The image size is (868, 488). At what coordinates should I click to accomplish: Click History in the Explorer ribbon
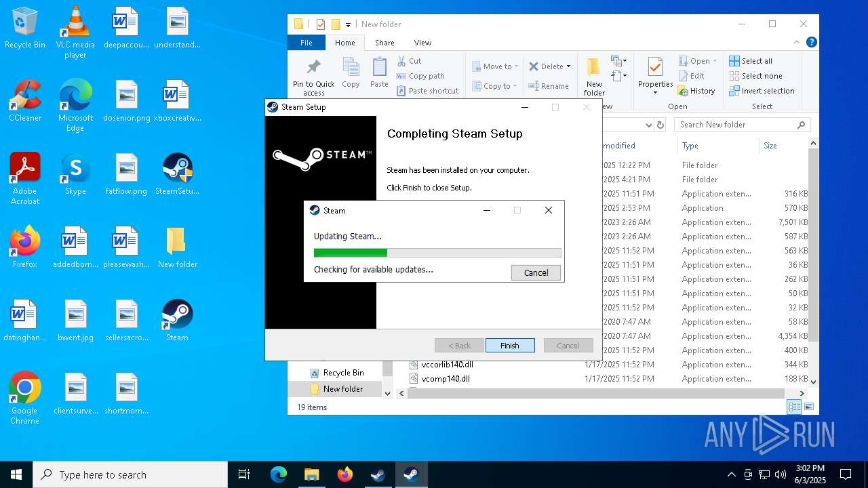tap(696, 91)
